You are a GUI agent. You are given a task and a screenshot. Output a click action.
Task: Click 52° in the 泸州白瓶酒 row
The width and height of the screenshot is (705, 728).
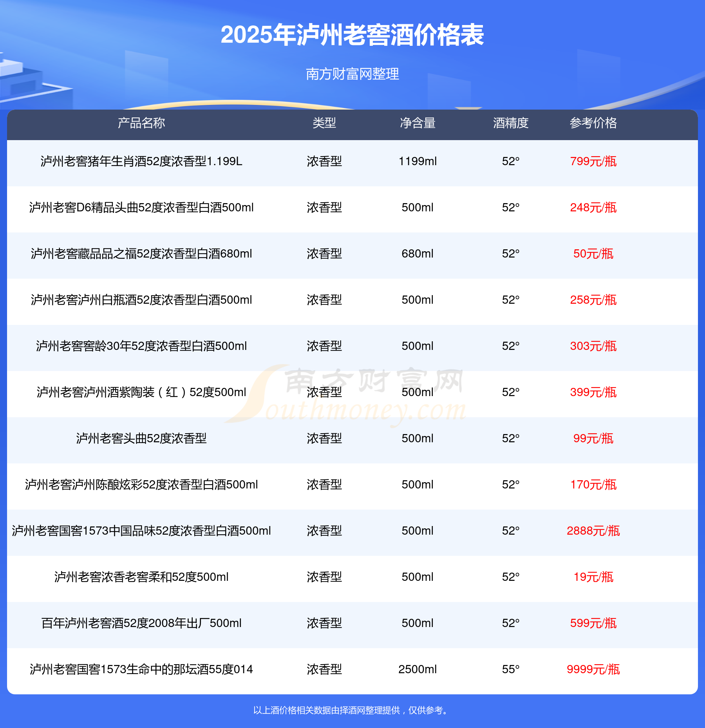[511, 300]
